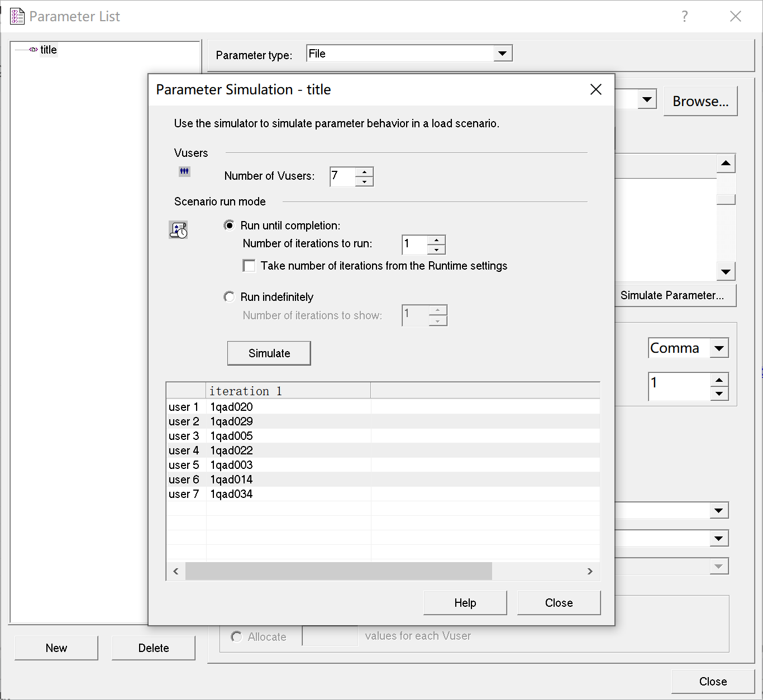
Task: Click the Parameter List document icon
Action: click(17, 16)
